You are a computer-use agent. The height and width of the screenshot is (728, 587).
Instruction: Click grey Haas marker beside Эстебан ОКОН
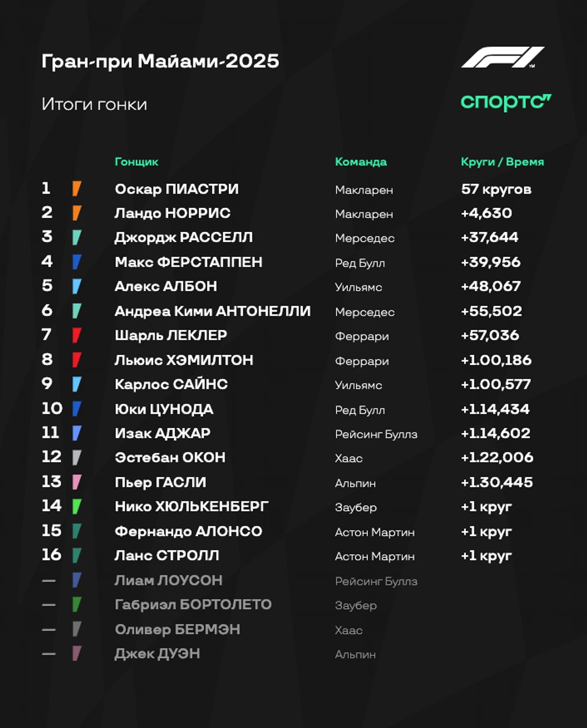pos(77,458)
